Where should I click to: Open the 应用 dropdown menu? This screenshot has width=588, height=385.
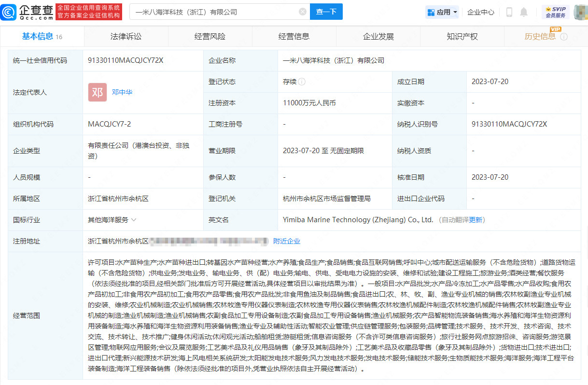442,12
